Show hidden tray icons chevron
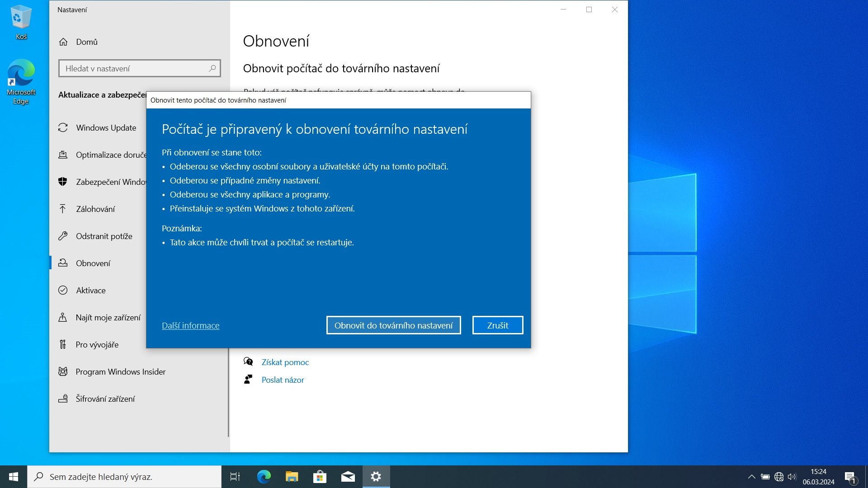Viewport: 868px width, 488px height. [751, 477]
